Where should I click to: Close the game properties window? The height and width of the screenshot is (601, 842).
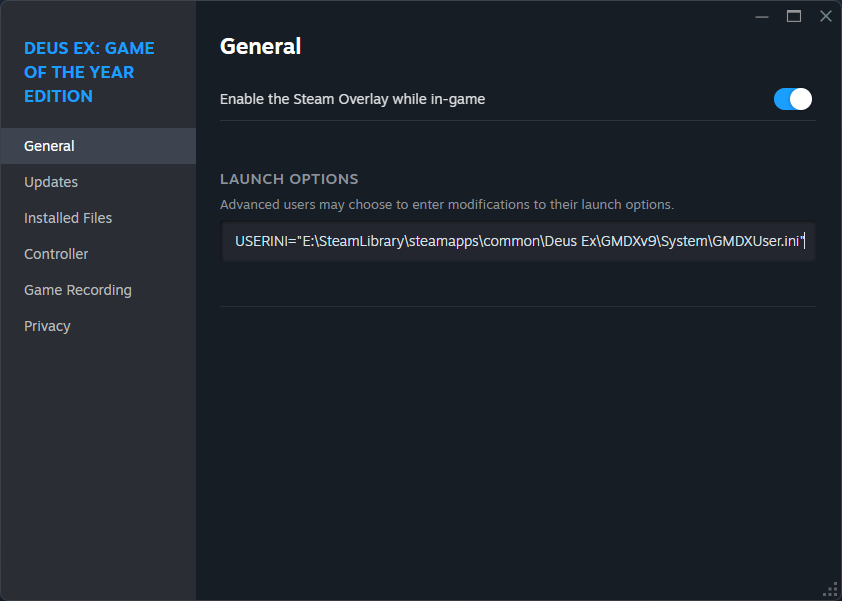pos(825,16)
